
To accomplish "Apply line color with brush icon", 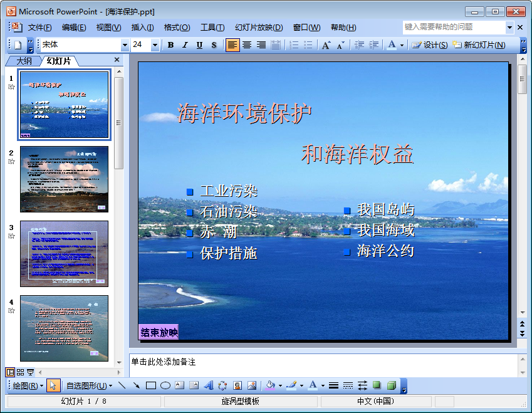I will pos(291,385).
